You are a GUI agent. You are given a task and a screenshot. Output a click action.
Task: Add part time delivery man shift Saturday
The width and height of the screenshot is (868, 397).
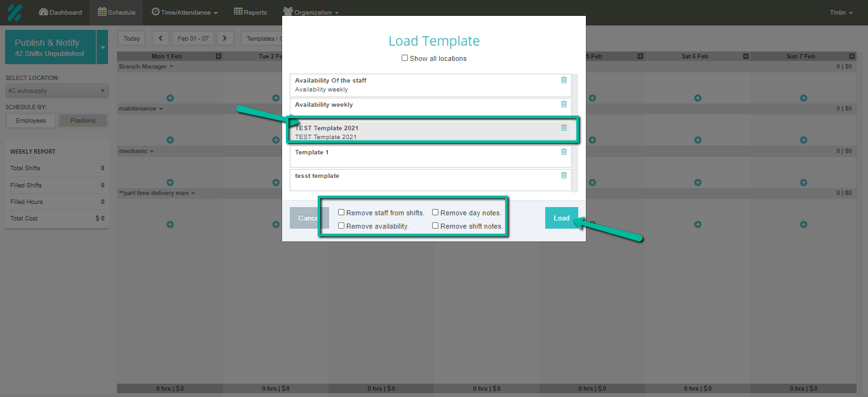698,224
